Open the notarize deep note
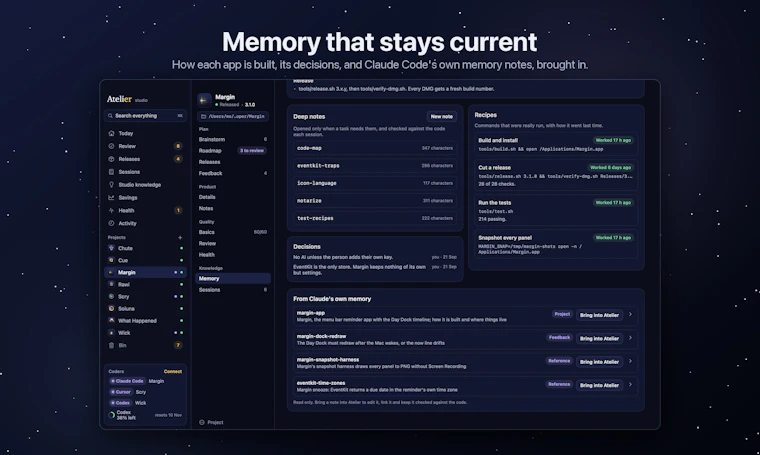This screenshot has width=760, height=455. point(375,201)
